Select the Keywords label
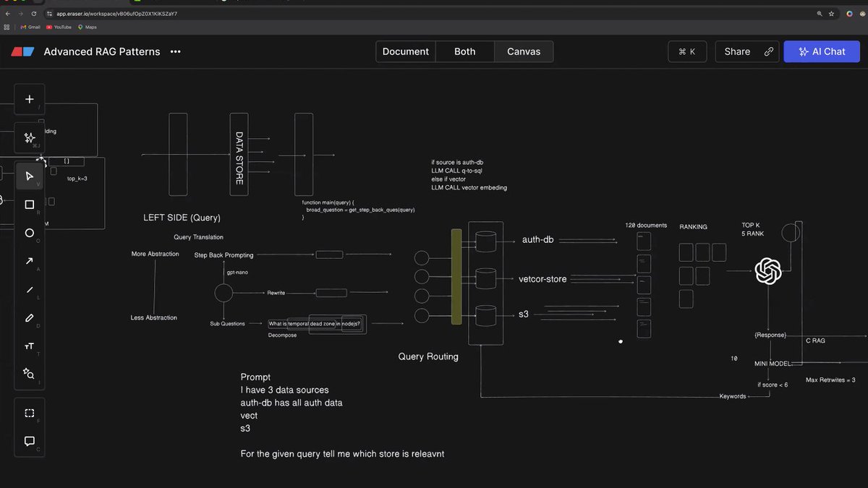The image size is (868, 488). (732, 396)
